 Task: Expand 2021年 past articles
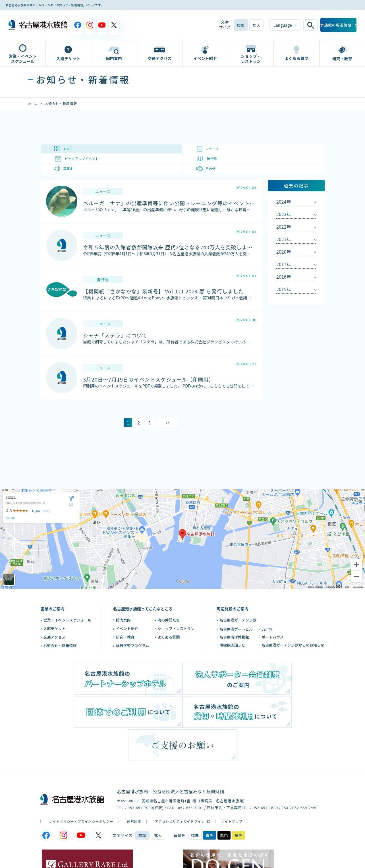pos(296,240)
